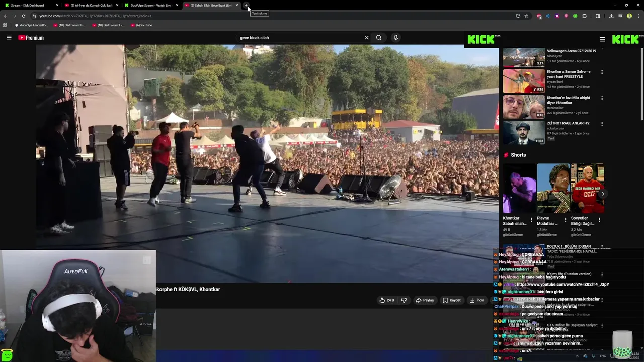Open the Sovyetler Birliği Dağıldı short
This screenshot has width=644, height=362.
587,189
